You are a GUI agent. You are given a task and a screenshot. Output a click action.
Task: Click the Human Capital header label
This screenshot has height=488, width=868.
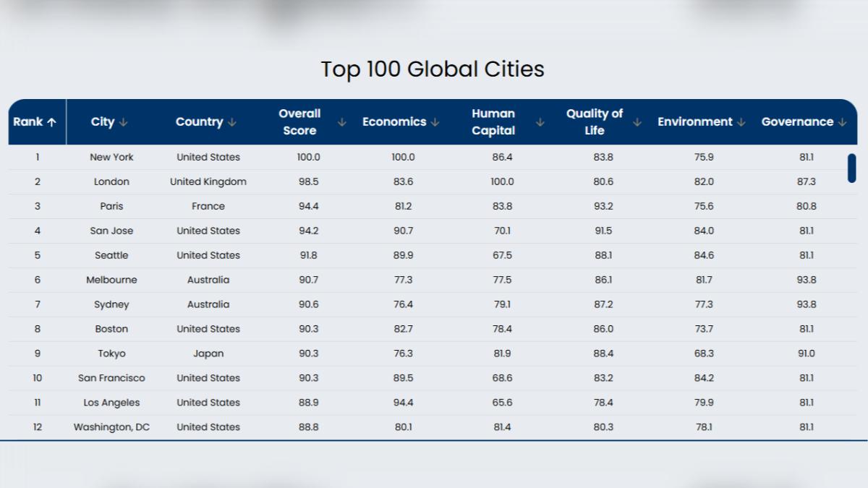493,122
